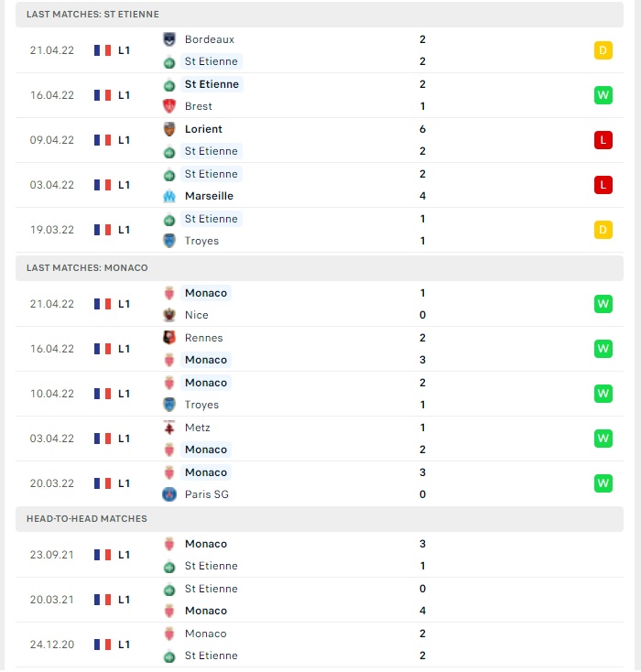Click the Last Matches: Monaco section header
Screen dimensions: 641x672
(x=320, y=268)
